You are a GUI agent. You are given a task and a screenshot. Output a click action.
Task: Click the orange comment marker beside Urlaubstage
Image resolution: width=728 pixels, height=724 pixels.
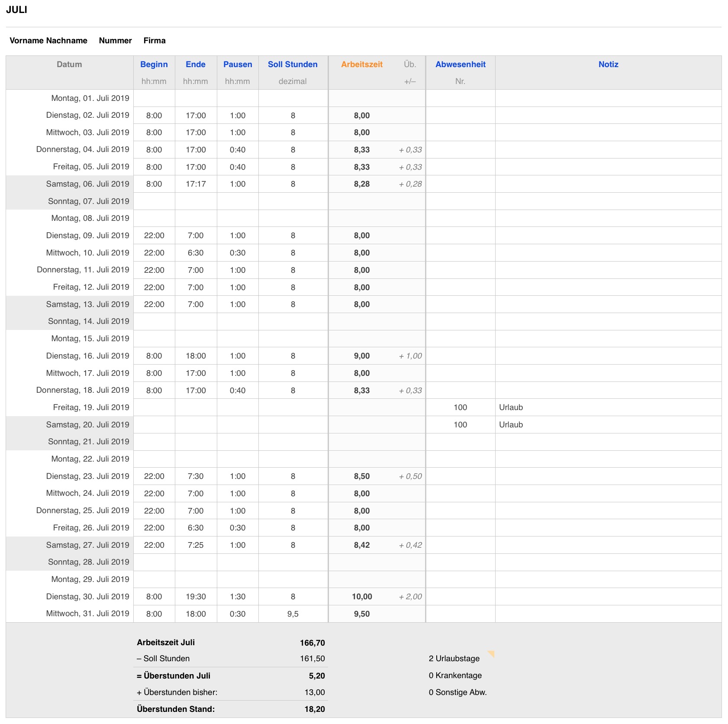click(x=491, y=653)
